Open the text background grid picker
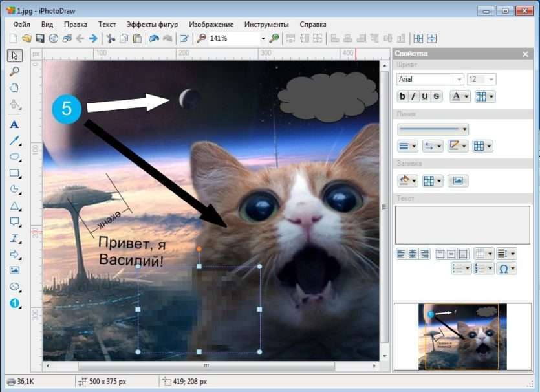 (x=485, y=96)
